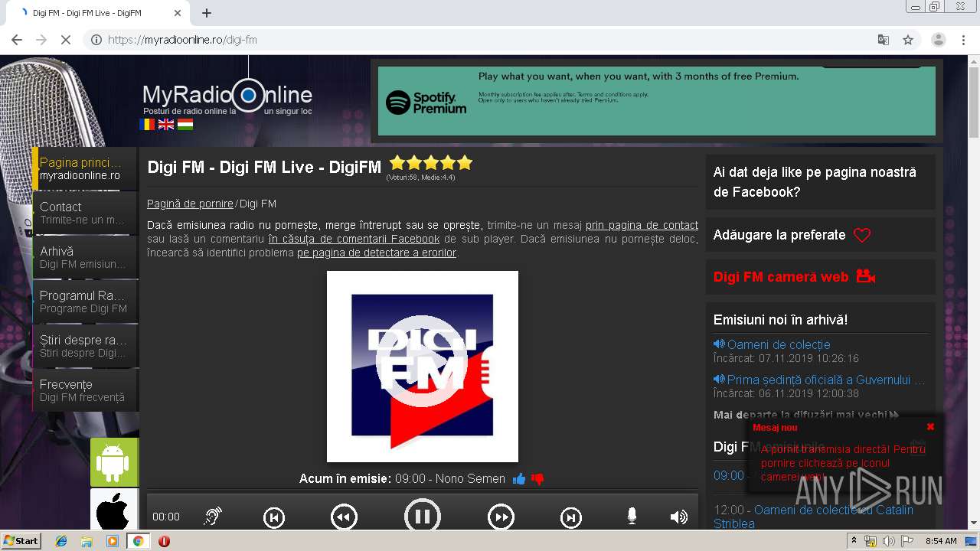This screenshot has width=980, height=551.
Task: Bookmark this page star icon
Action: tap(908, 40)
